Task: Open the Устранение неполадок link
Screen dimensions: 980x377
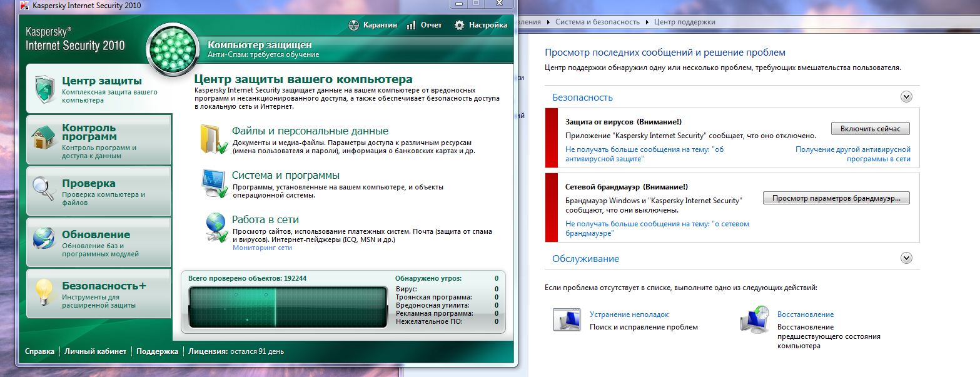Action: (x=629, y=314)
